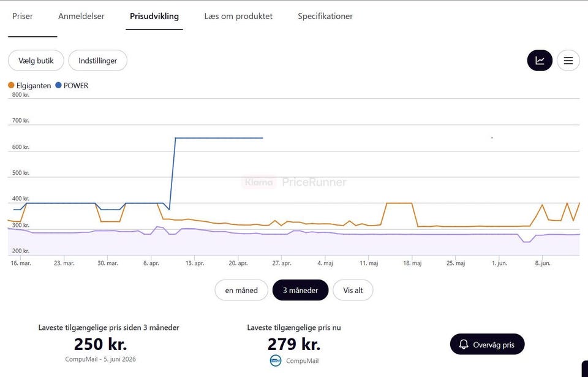The image size is (588, 377).
Task: Click the 16. mar. date axis label
Action: tap(21, 263)
